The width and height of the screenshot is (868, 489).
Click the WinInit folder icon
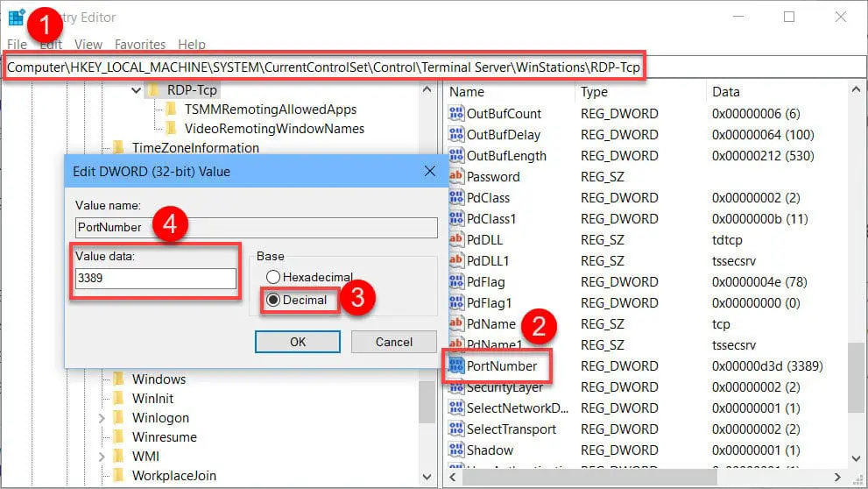[118, 398]
